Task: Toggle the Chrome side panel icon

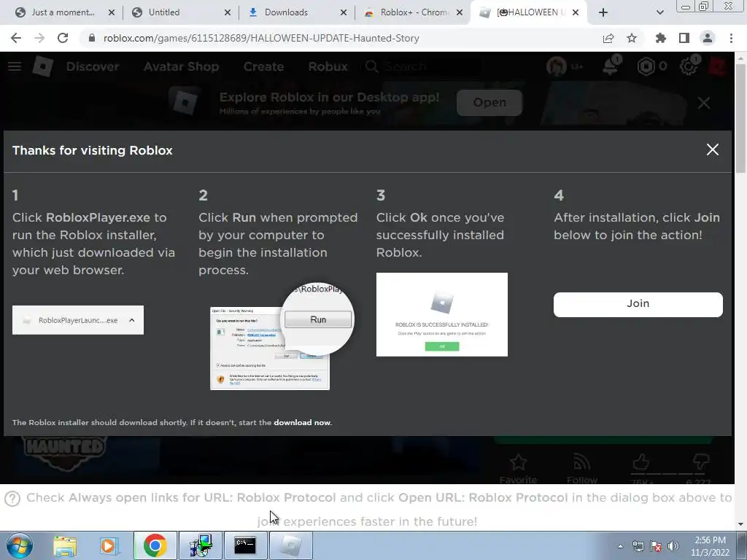Action: (684, 38)
